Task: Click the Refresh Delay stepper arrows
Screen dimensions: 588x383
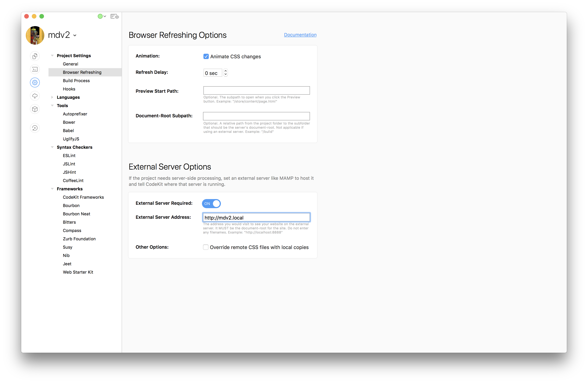Action: (226, 72)
